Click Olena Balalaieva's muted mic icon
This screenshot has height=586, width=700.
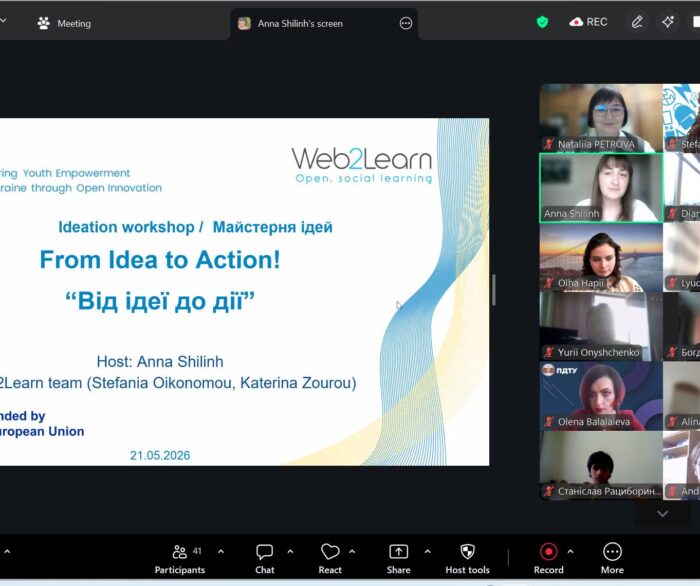coord(549,422)
